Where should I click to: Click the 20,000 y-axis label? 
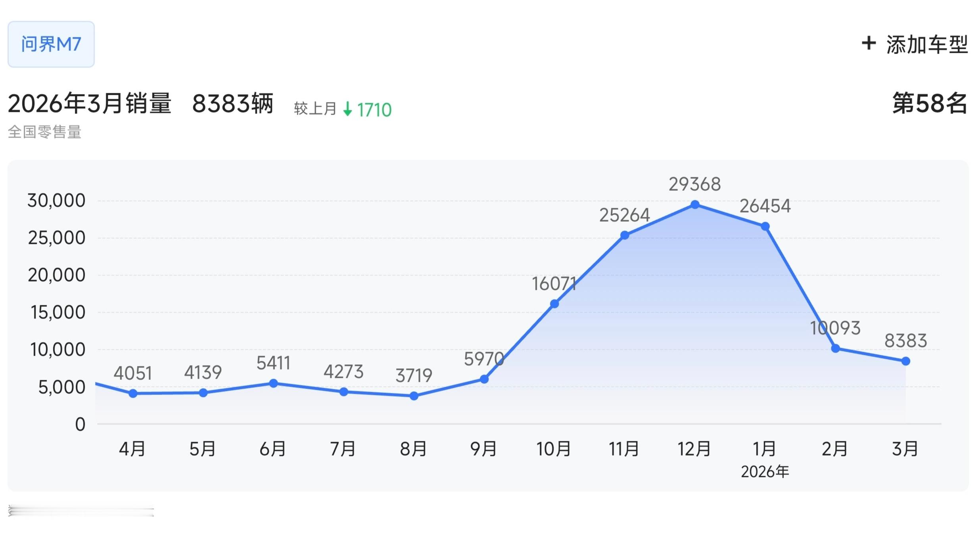pos(56,275)
